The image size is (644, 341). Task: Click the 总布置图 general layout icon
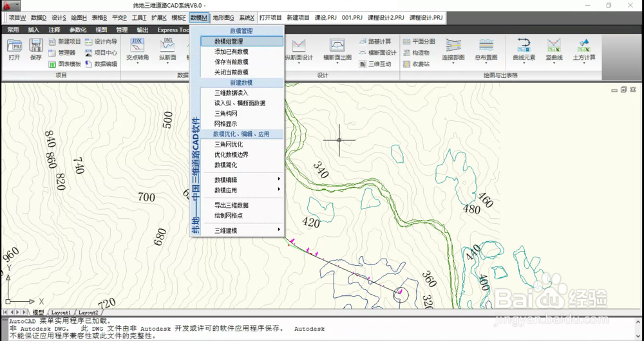(486, 46)
